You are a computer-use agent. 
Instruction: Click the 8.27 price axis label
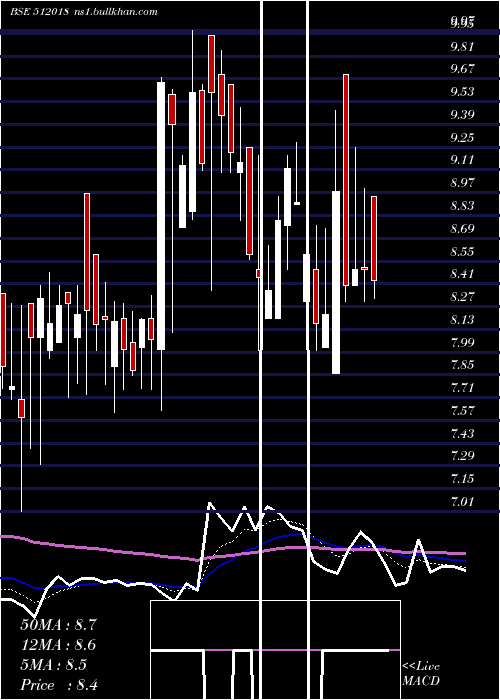pos(462,296)
